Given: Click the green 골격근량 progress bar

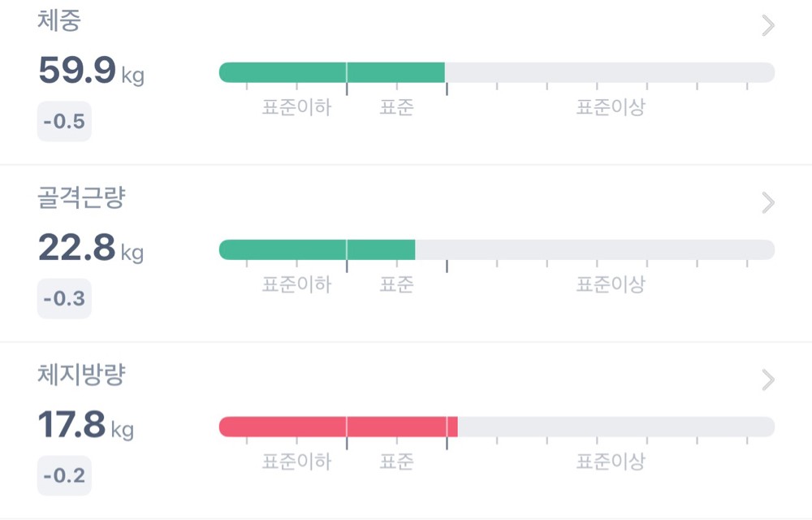Looking at the screenshot, I should pyautogui.click(x=317, y=249).
